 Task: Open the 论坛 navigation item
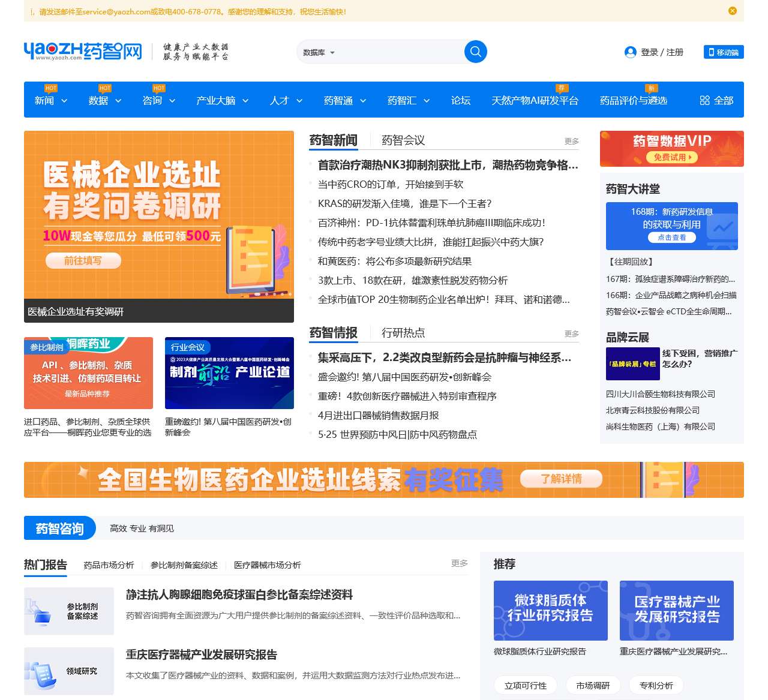tap(461, 100)
